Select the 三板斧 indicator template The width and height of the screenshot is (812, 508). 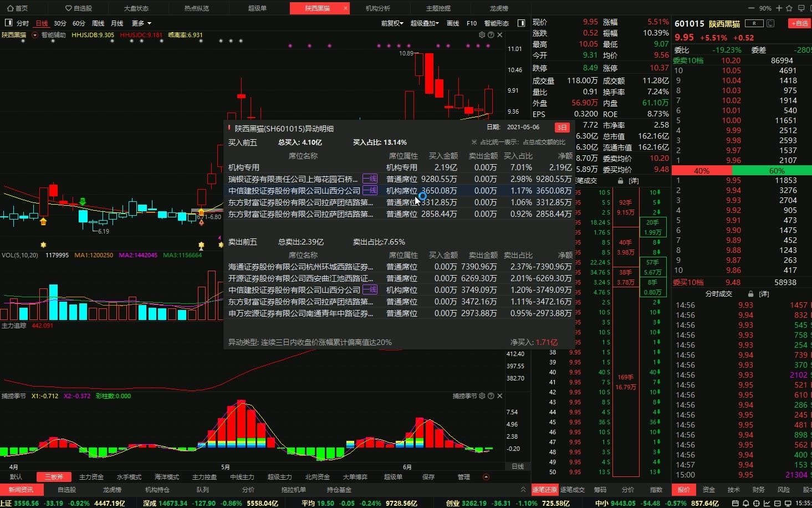coord(54,477)
